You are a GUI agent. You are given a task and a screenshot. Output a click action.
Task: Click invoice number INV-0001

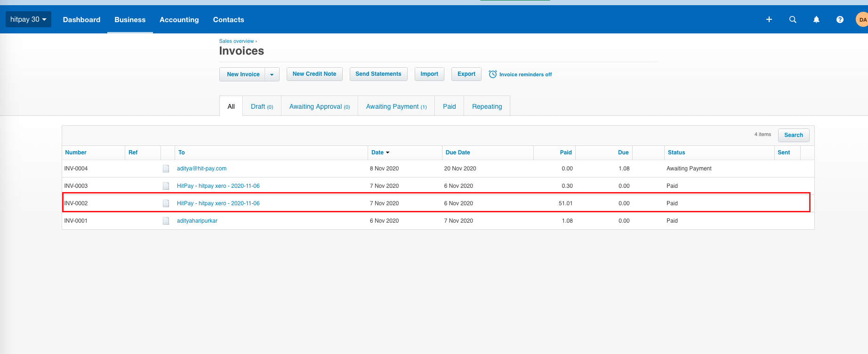[x=76, y=221]
